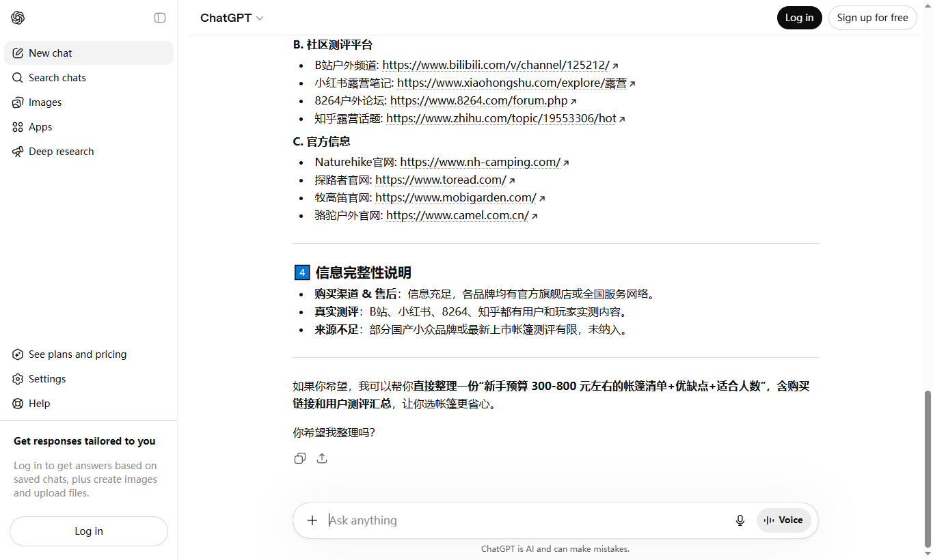Image resolution: width=933 pixels, height=560 pixels.
Task: Expand the ChatGPT model dropdown
Action: click(232, 18)
